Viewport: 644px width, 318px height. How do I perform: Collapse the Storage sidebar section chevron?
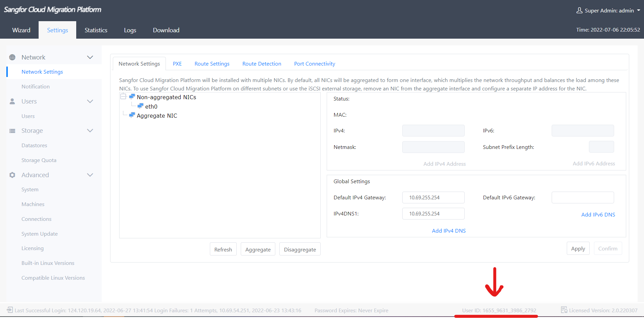point(90,130)
